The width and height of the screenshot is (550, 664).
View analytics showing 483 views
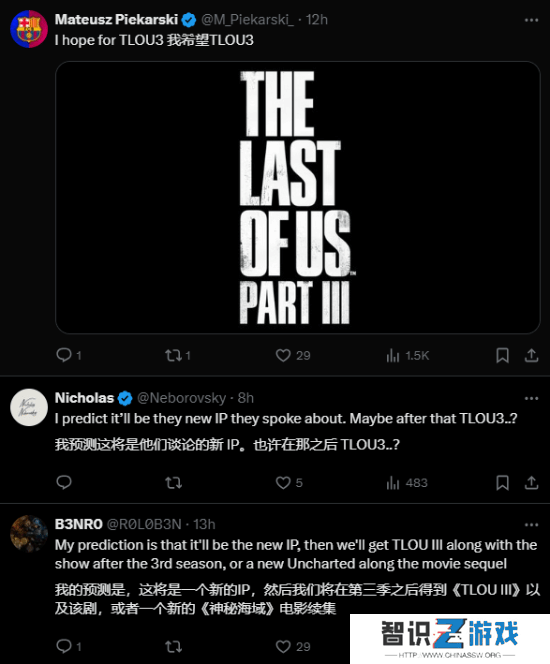(x=407, y=482)
